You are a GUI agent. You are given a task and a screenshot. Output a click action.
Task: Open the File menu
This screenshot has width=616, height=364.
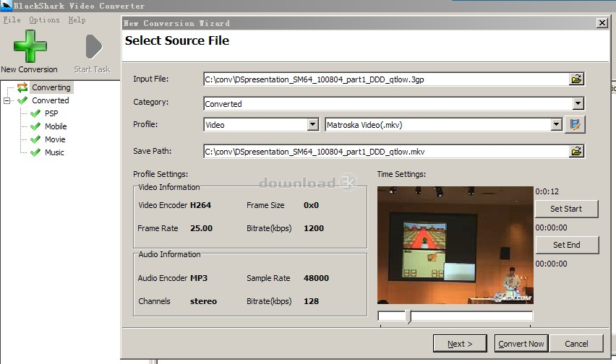(x=12, y=19)
